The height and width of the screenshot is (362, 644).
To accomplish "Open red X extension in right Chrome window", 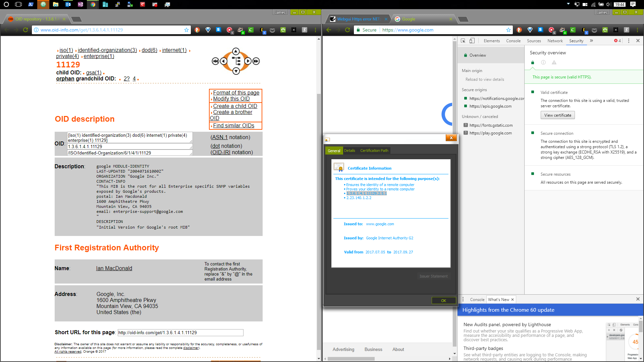I will point(551,30).
